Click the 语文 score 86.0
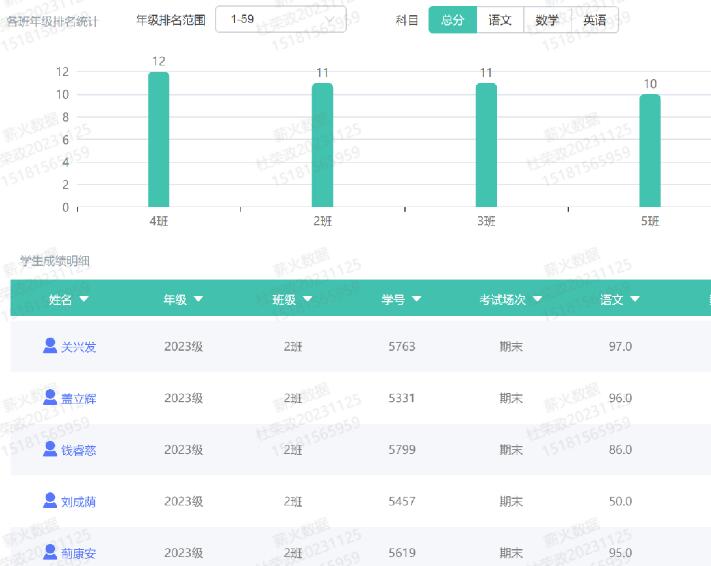The width and height of the screenshot is (711, 566). click(x=620, y=450)
